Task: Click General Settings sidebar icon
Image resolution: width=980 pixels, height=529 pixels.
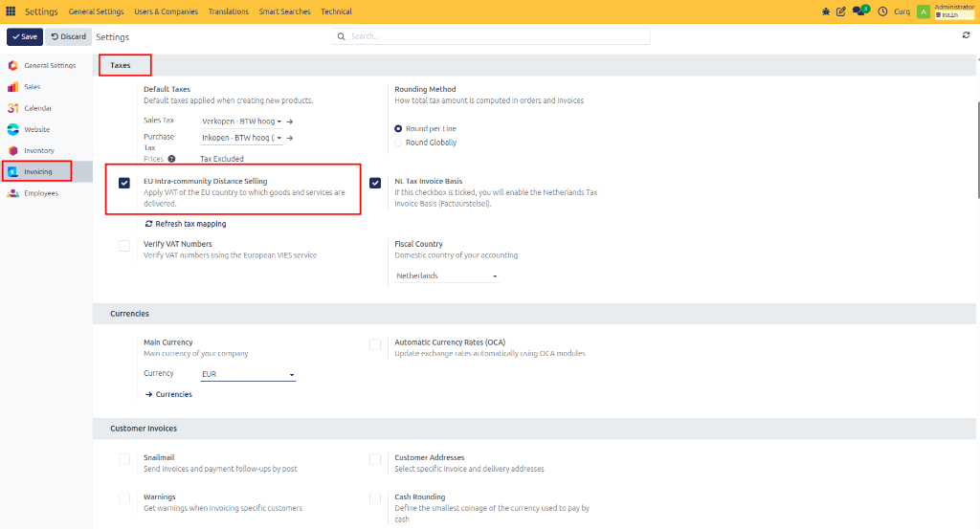Action: pos(13,65)
